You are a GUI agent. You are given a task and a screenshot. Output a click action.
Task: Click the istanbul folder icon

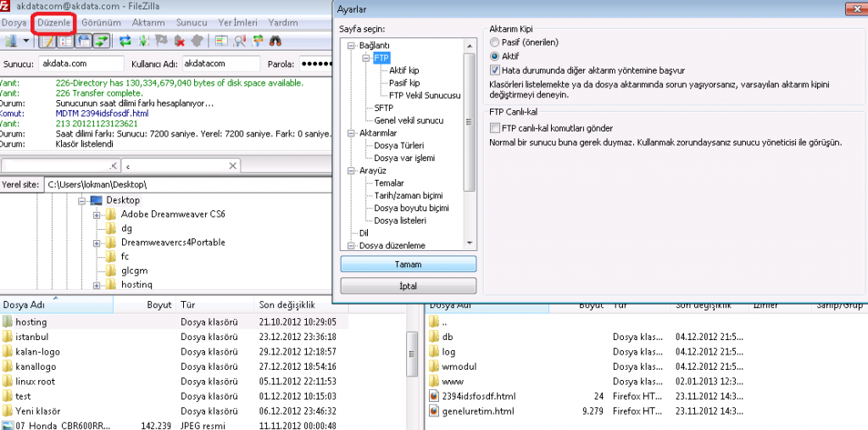click(x=7, y=337)
